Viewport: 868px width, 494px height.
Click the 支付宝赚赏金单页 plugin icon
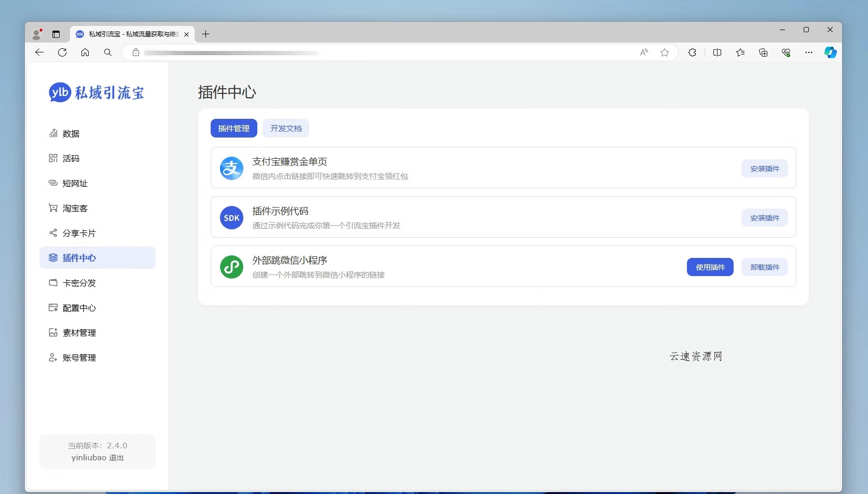tap(231, 168)
